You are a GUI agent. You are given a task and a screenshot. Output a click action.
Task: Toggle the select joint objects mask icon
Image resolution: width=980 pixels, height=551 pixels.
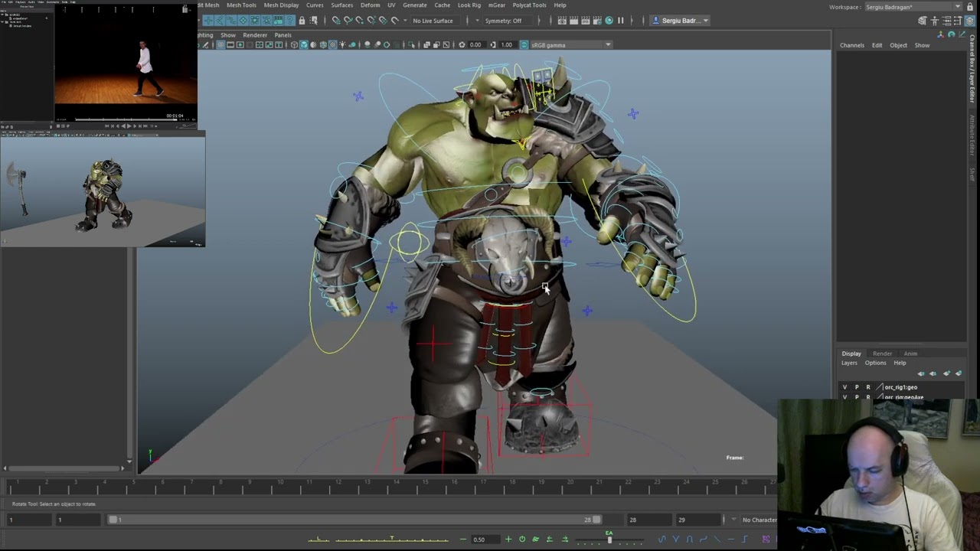point(220,21)
